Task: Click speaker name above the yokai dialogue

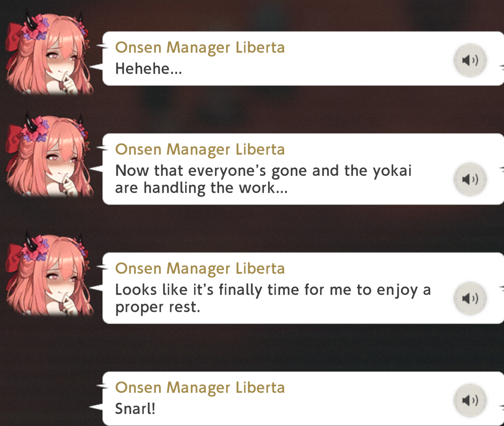Action: point(200,150)
